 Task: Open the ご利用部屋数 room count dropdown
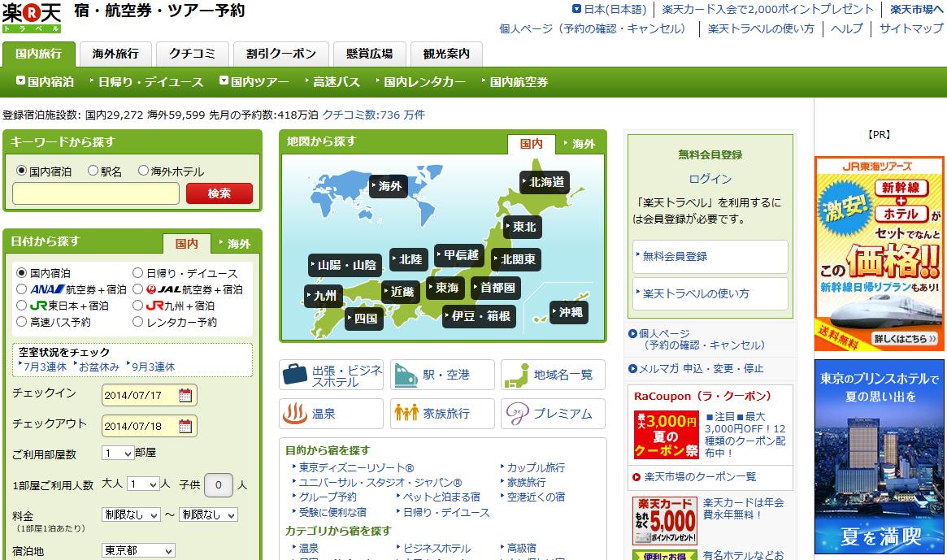tap(118, 453)
